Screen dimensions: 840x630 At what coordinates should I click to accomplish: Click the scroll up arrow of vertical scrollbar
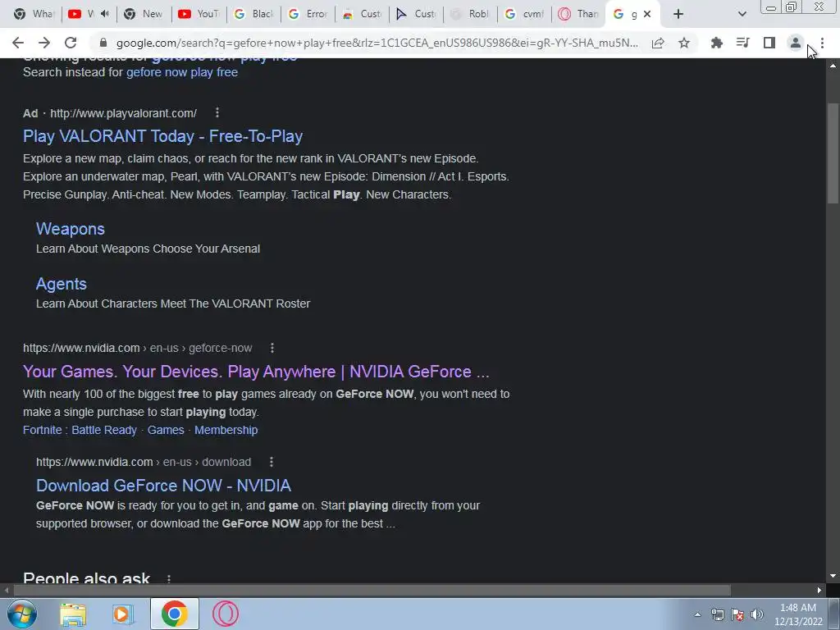[833, 66]
